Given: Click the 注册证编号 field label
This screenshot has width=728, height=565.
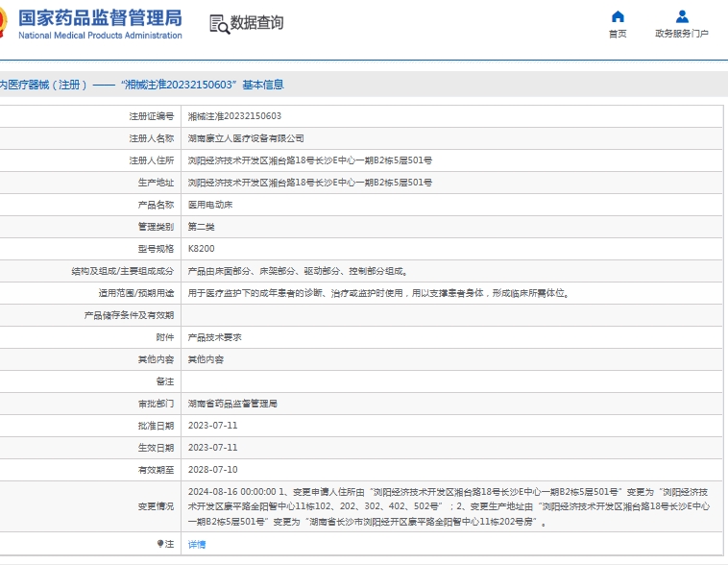Looking at the screenshot, I should pyautogui.click(x=152, y=116).
